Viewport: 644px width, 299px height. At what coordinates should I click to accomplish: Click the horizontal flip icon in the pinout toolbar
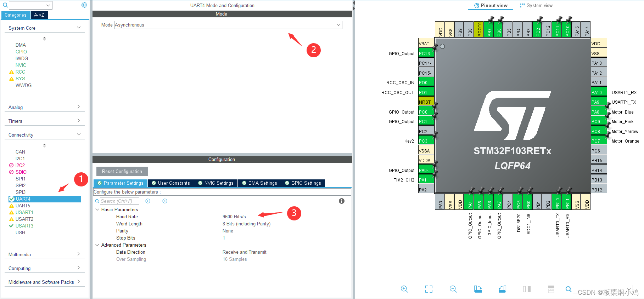coord(527,289)
